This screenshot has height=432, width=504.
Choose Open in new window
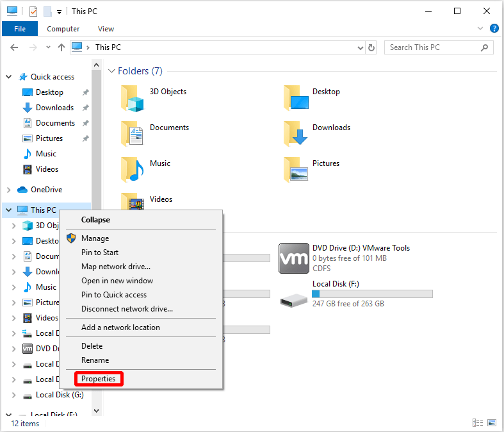tap(117, 281)
